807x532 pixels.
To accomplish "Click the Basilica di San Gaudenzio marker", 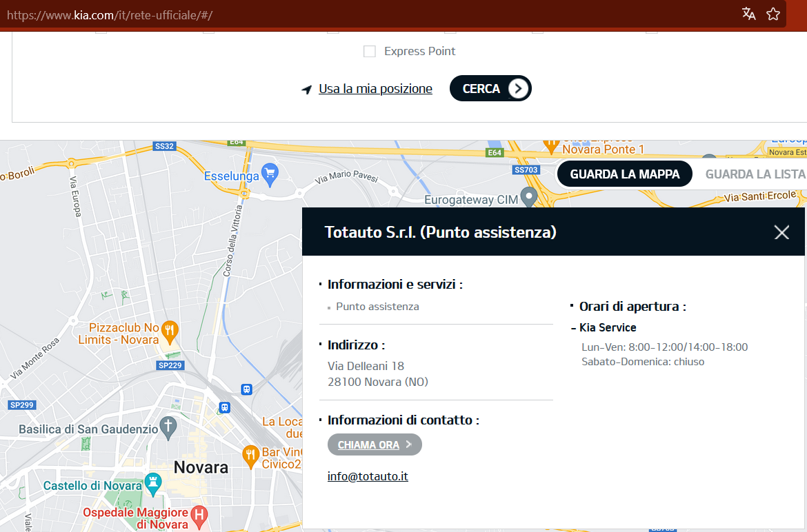I will click(168, 428).
